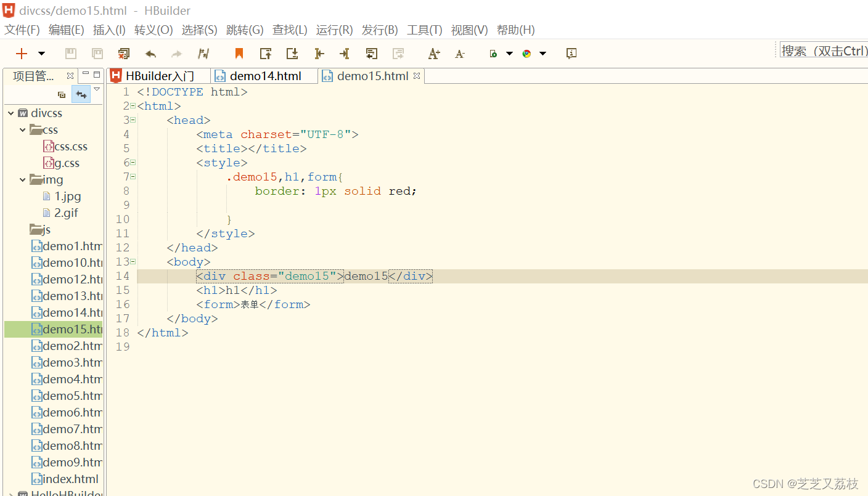Select g.css in project tree
The height and width of the screenshot is (496, 868).
61,163
